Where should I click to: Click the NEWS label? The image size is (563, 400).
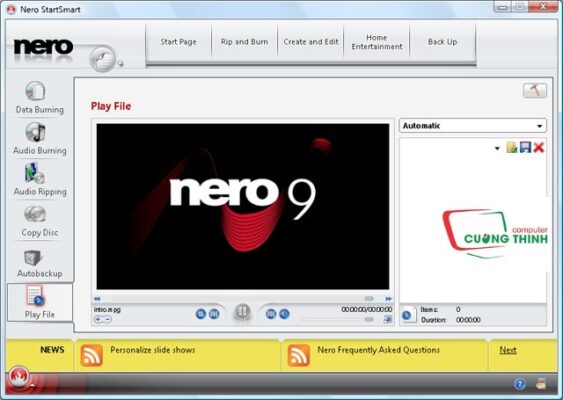52,350
